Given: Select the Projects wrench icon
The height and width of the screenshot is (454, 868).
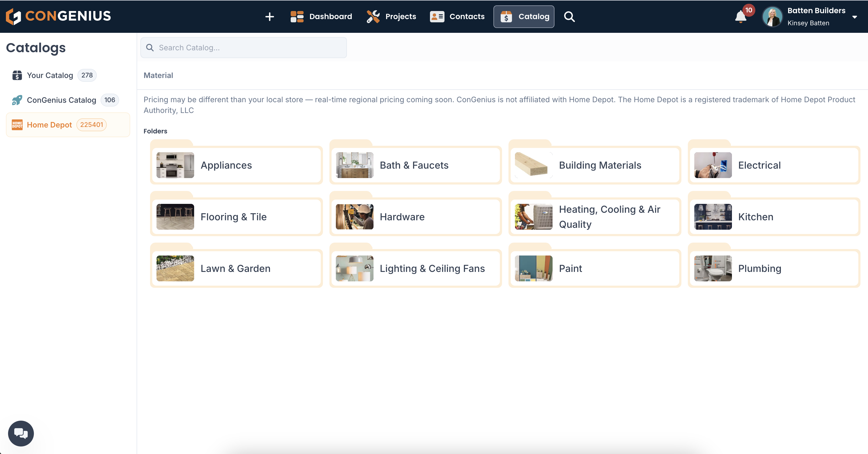Looking at the screenshot, I should tap(372, 16).
